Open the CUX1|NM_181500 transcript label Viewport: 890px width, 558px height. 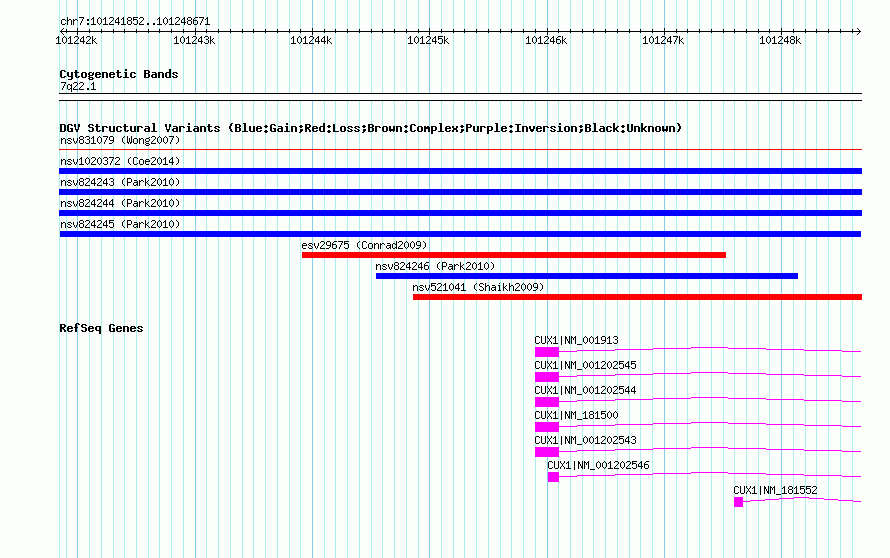pos(576,416)
